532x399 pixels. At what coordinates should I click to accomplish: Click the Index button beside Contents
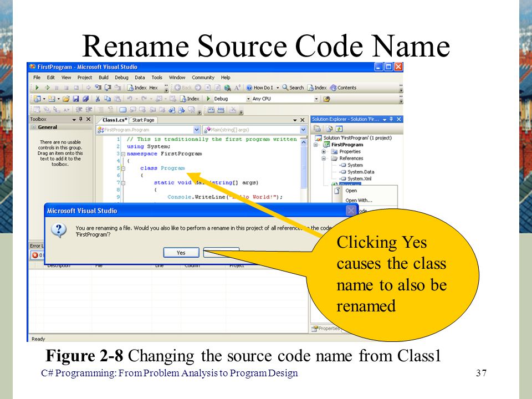click(317, 88)
